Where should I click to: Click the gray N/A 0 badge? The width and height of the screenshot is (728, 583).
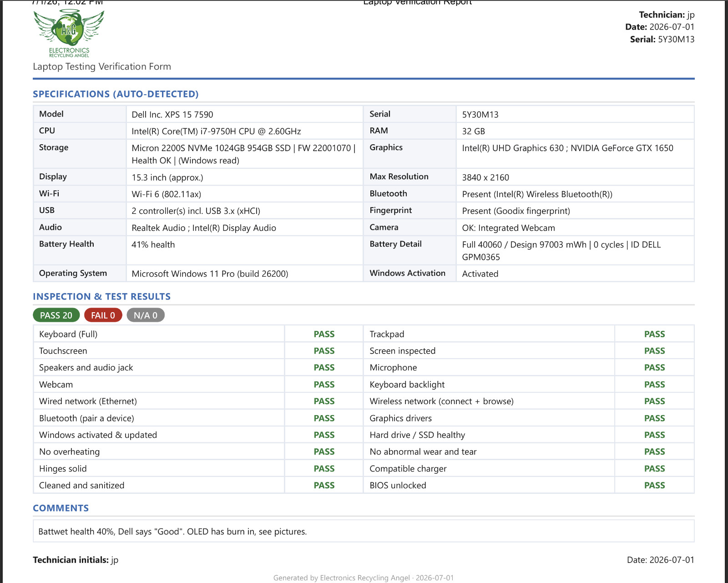[x=146, y=315]
